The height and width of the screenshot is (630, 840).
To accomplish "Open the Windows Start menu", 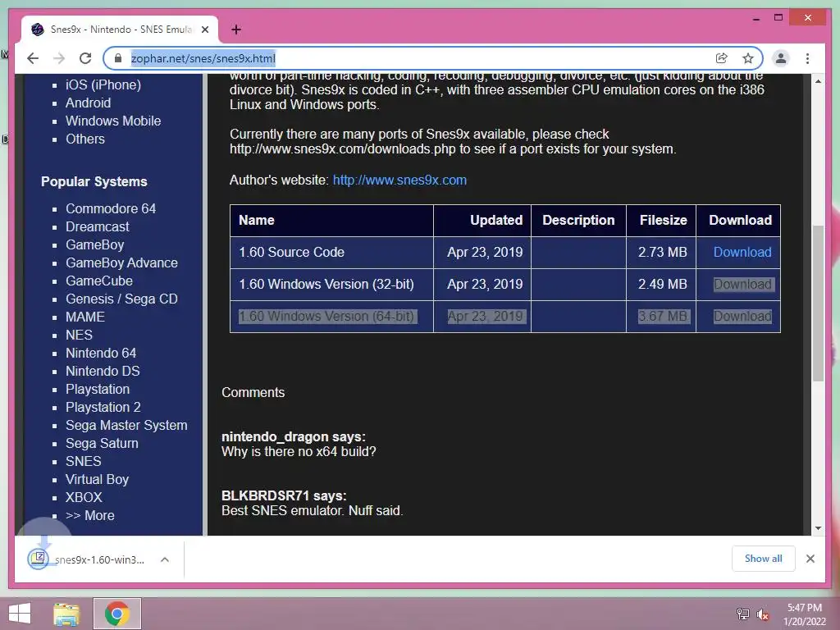I will [20, 614].
